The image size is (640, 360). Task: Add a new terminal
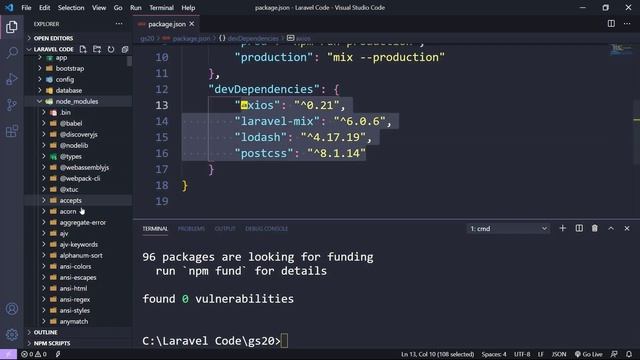[562, 228]
